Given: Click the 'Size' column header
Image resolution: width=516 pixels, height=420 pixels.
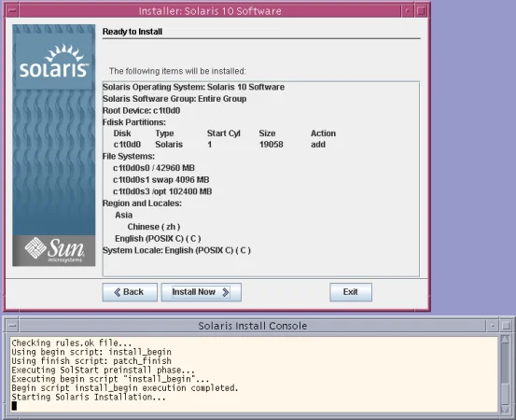Looking at the screenshot, I should pos(267,133).
